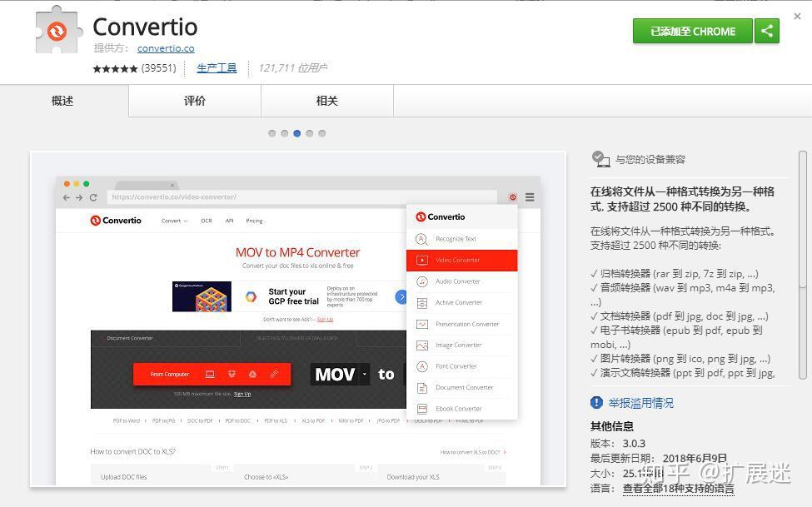Click the URL link upload icon
Viewport: 812px width, 507px height.
click(x=274, y=374)
